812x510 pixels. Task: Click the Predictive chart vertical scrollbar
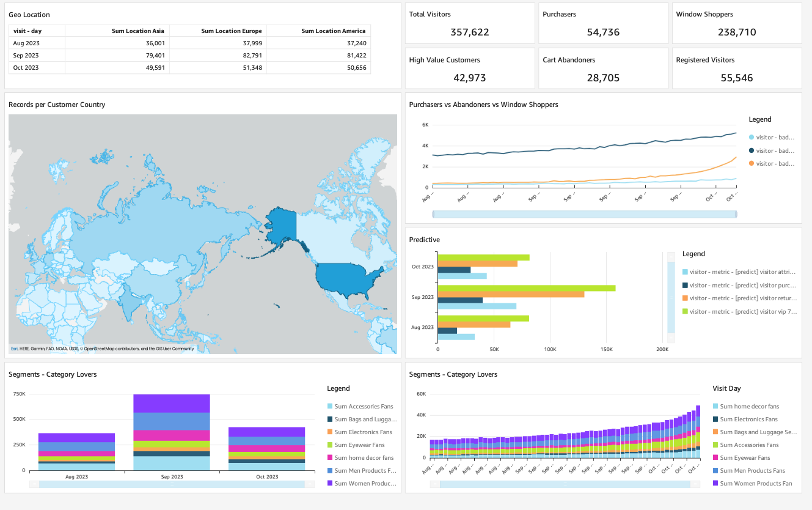click(x=671, y=297)
